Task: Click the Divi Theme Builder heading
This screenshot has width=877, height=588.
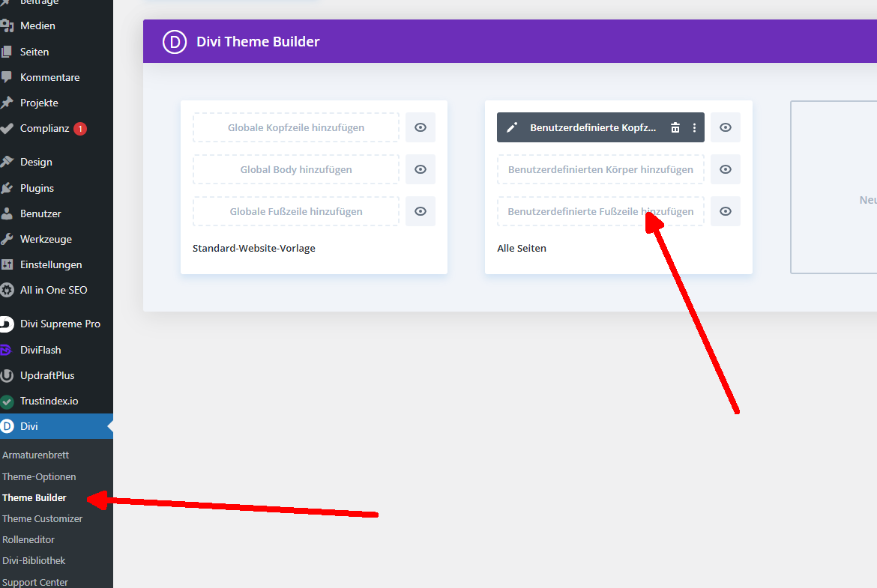Action: click(258, 42)
